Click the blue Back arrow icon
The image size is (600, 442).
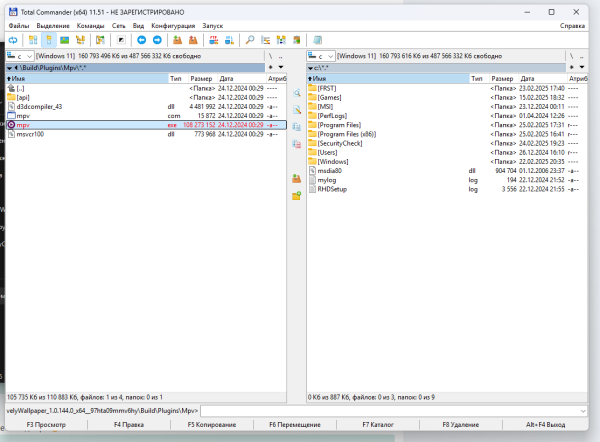coord(141,39)
